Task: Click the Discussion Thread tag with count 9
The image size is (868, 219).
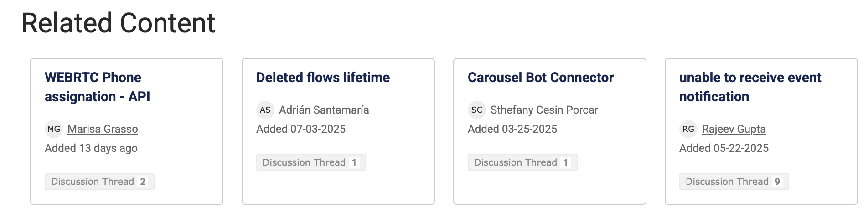Action: point(734,182)
